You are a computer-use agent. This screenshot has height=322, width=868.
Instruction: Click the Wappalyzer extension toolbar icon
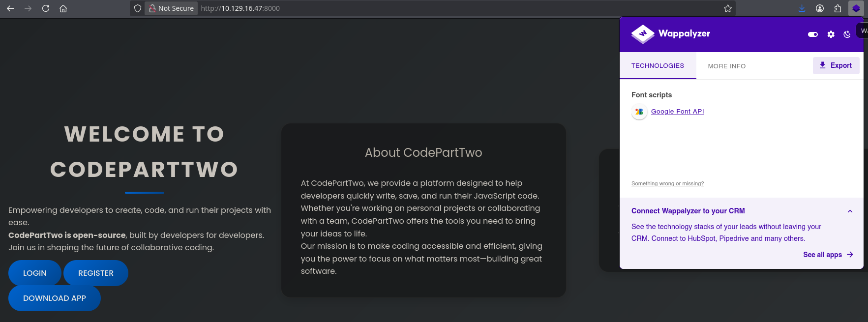click(856, 8)
